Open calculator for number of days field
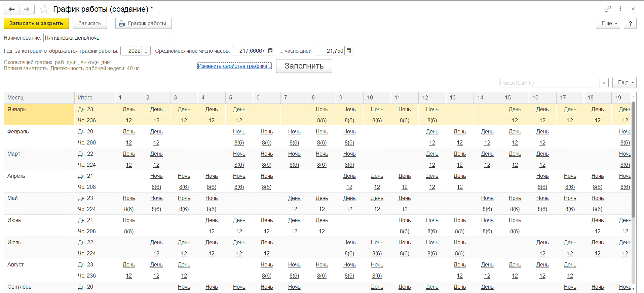This screenshot has width=644, height=293. click(349, 51)
